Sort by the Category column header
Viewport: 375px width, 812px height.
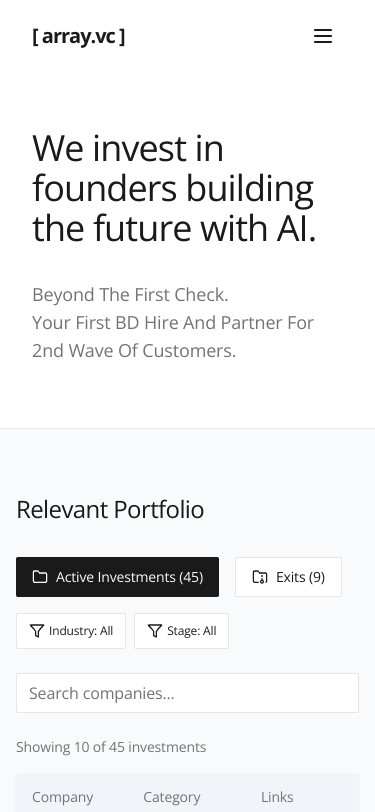tap(172, 797)
